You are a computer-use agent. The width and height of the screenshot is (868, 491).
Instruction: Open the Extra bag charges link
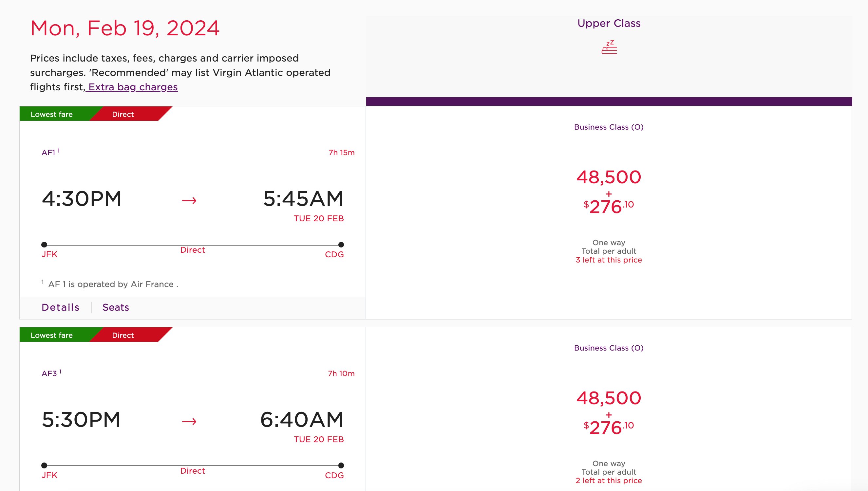133,87
